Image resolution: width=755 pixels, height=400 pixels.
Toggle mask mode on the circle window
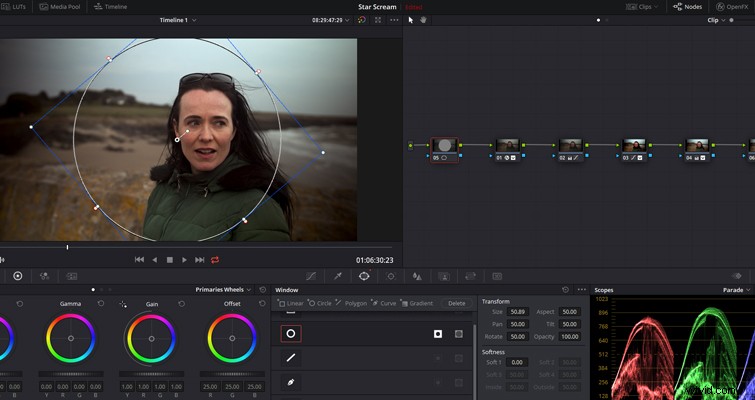(459, 334)
